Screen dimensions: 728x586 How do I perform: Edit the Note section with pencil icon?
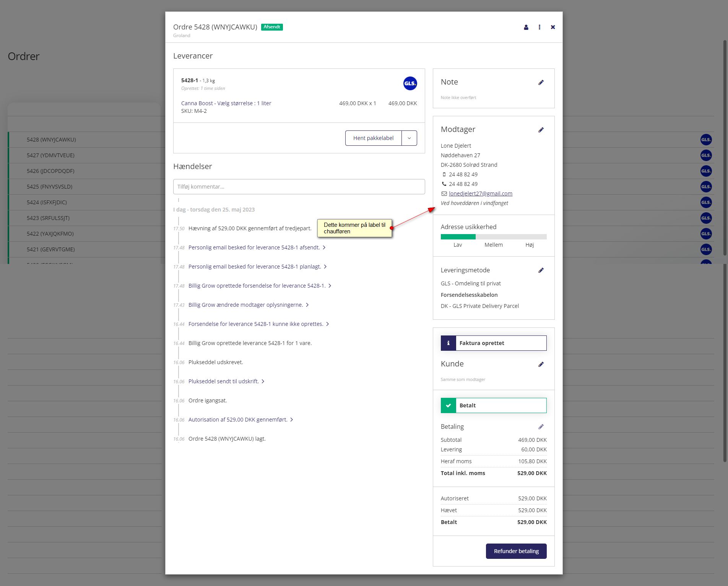(x=541, y=82)
